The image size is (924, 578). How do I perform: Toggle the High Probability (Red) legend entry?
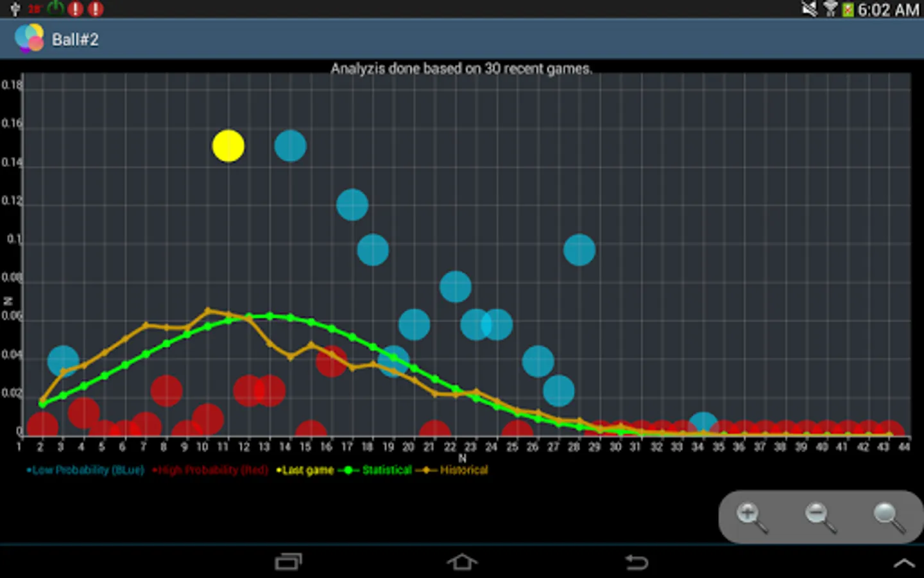[212, 470]
